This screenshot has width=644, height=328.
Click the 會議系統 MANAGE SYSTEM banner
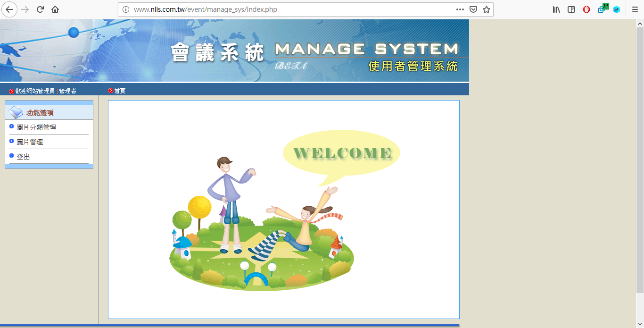234,50
